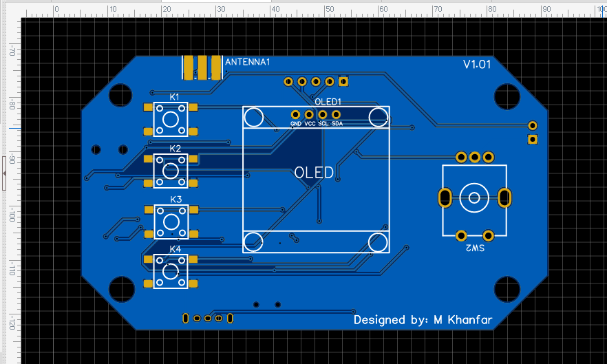This screenshot has width=607, height=364.
Task: Select the middle pad of the ANTENNA1 connector
Action: (202, 67)
